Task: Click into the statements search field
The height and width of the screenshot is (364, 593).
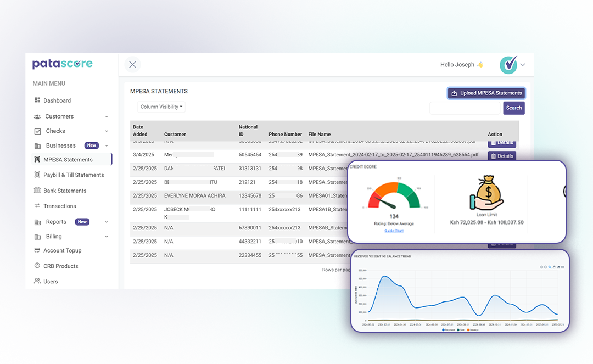Action: [465, 108]
